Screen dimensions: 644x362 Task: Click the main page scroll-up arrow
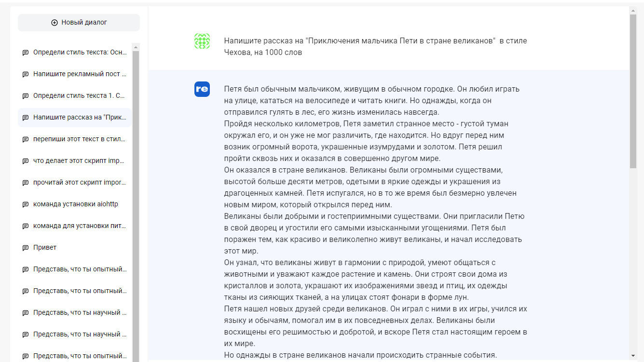coord(633,10)
